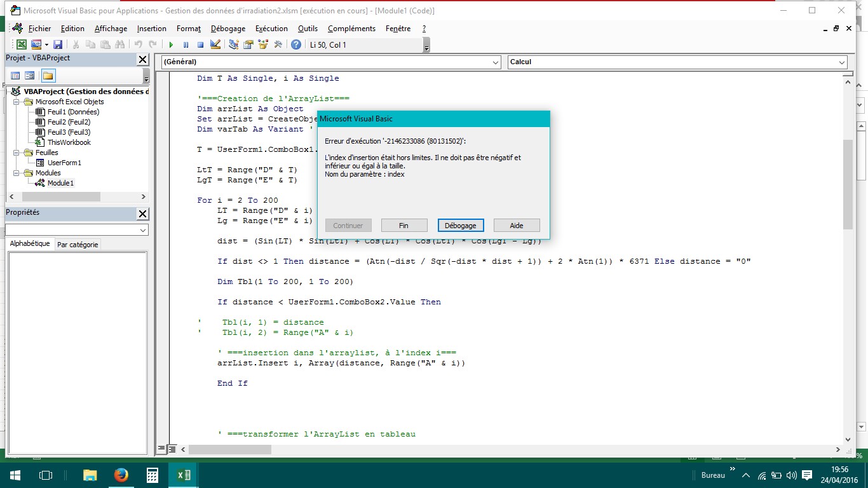Open the Fichier menu

[39, 29]
